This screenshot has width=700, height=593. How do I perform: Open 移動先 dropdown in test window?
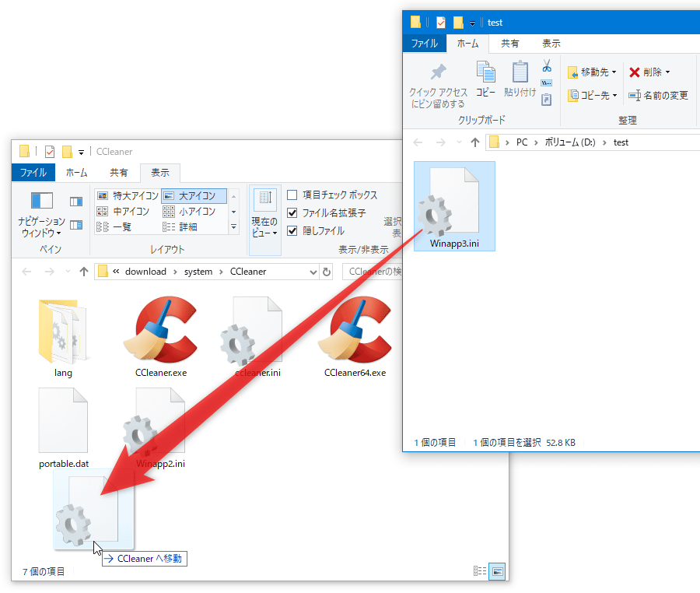592,72
